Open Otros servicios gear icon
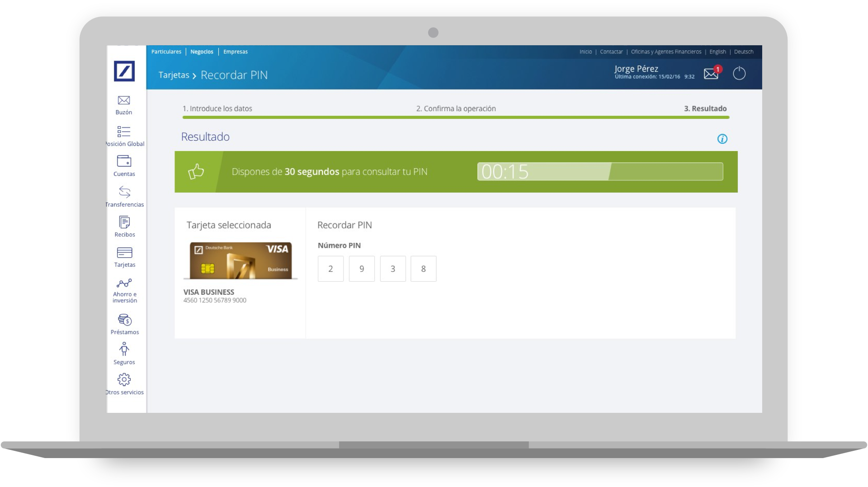This screenshot has height=487, width=868. point(124,380)
